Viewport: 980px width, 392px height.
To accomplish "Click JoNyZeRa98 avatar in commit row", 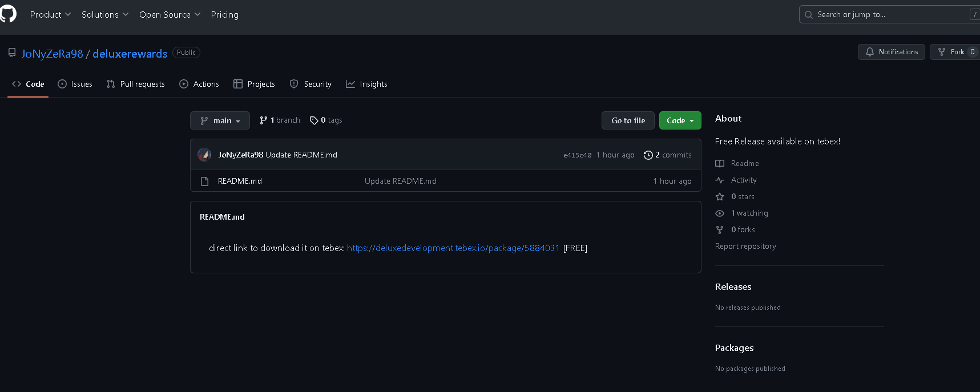I will tap(204, 155).
